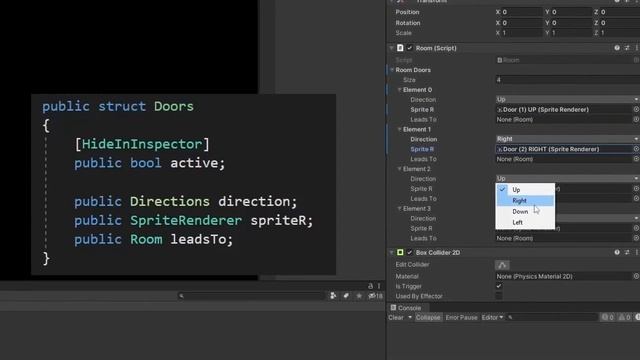The height and width of the screenshot is (360, 640).
Task: Click the Edit Collider icon button
Action: [x=502, y=265]
